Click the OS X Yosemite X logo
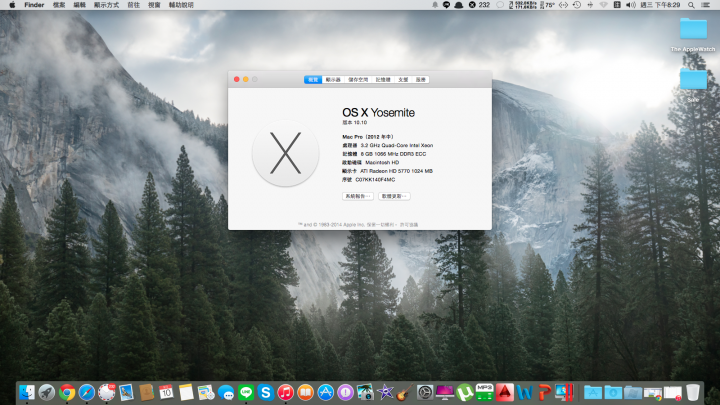 tap(286, 153)
